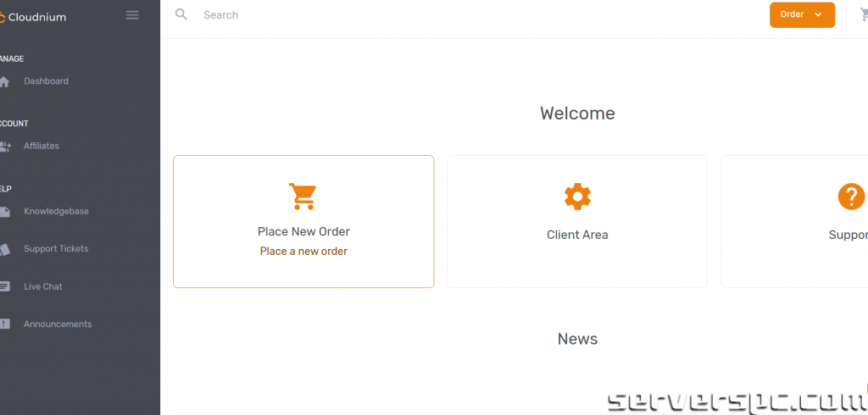Toggle the hamburger sidebar menu
The height and width of the screenshot is (415, 868).
132,15
